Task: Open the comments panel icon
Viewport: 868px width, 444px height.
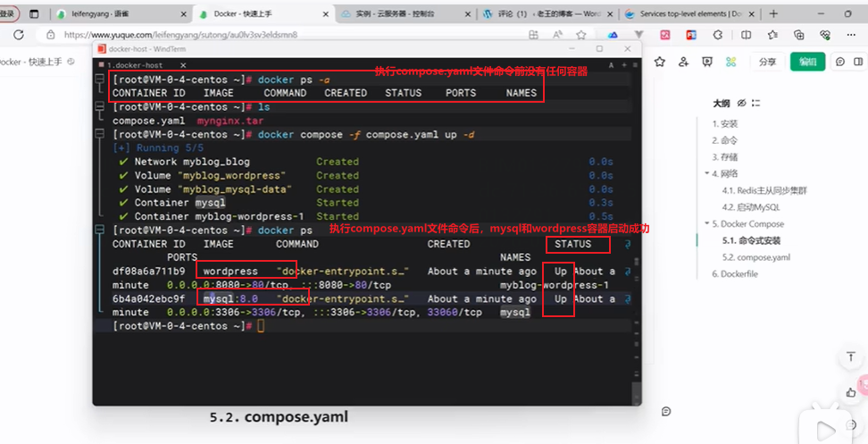Action: tap(840, 62)
